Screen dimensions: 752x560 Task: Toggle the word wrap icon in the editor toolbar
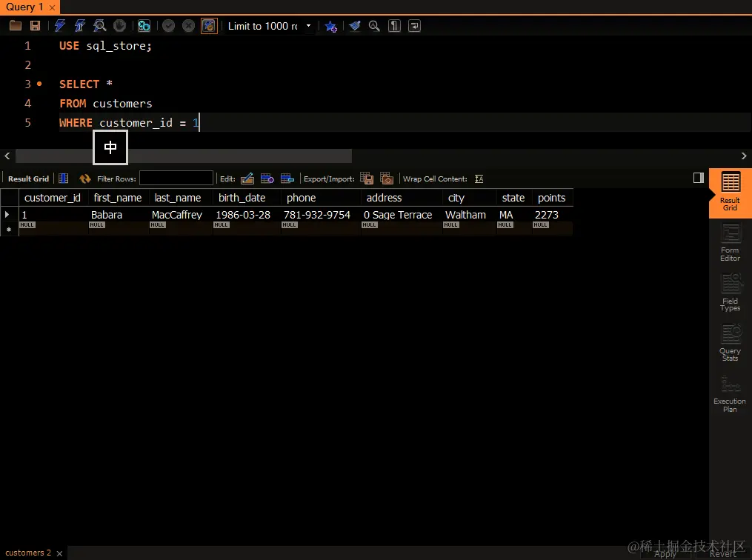click(414, 26)
